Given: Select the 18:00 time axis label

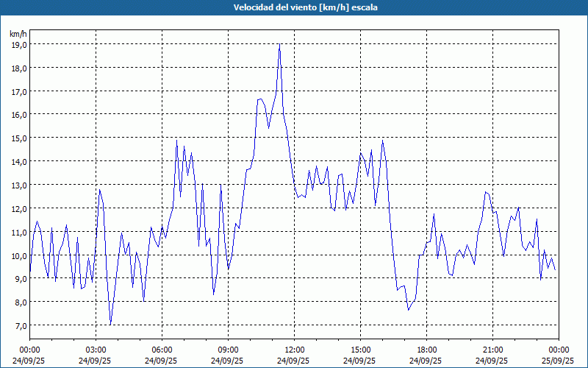Looking at the screenshot, I should 426,350.
